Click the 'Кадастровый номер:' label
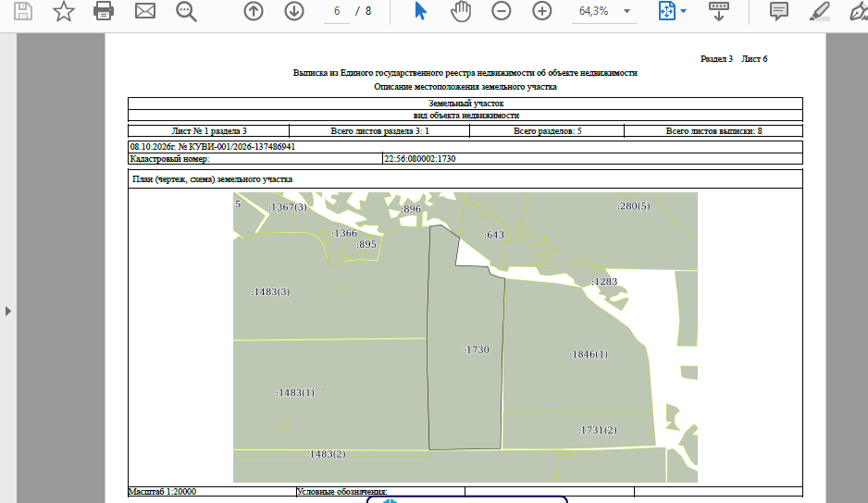The width and height of the screenshot is (868, 503). coord(169,159)
